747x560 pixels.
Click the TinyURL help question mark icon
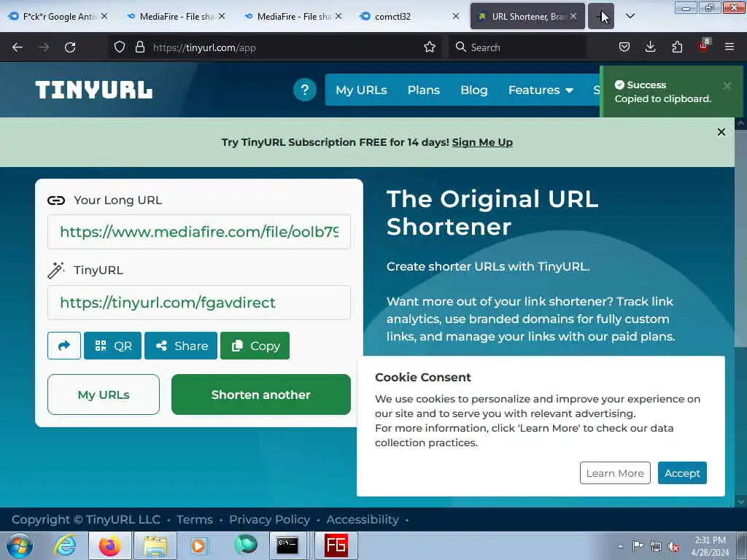(x=305, y=90)
